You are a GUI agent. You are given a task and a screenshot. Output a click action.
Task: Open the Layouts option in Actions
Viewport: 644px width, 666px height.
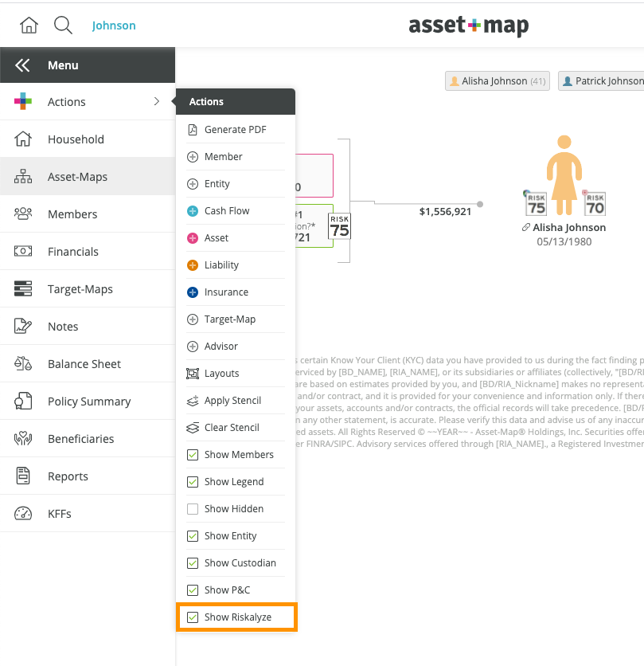coord(221,373)
